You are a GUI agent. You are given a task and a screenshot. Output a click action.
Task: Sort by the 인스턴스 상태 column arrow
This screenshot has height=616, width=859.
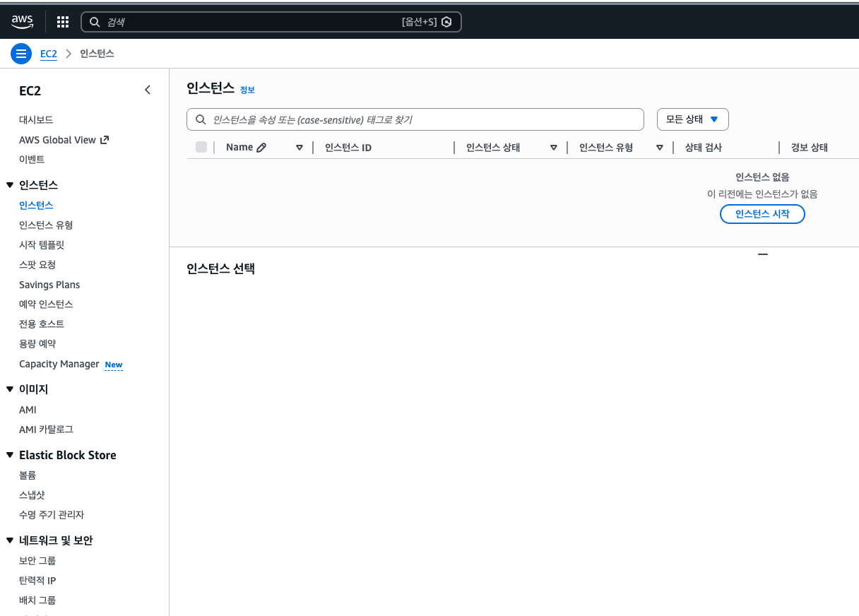[554, 148]
